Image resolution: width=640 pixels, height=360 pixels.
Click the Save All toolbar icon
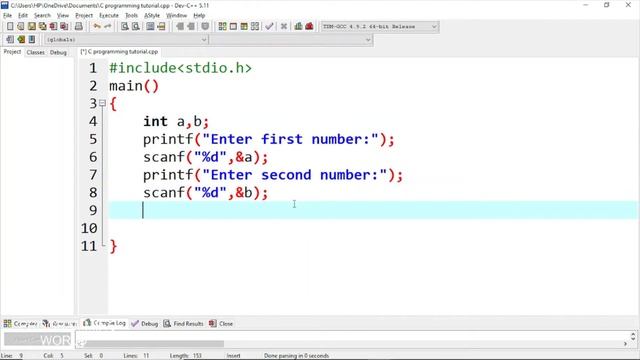[42, 27]
